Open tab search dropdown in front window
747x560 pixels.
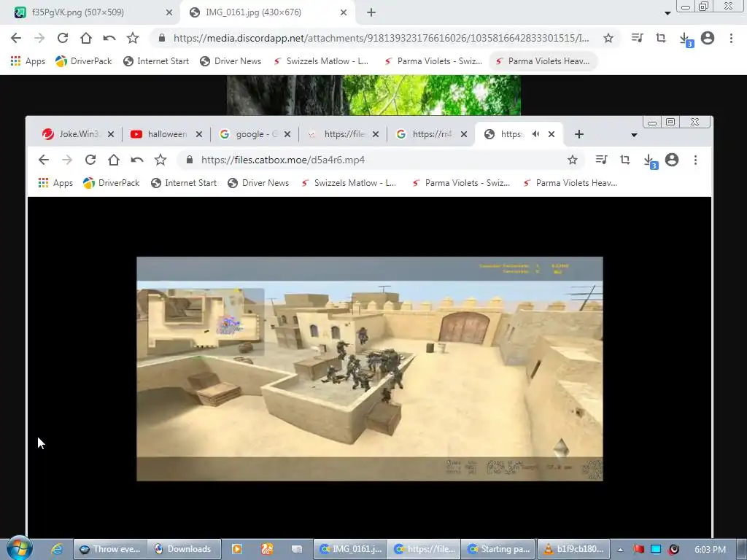(x=634, y=135)
